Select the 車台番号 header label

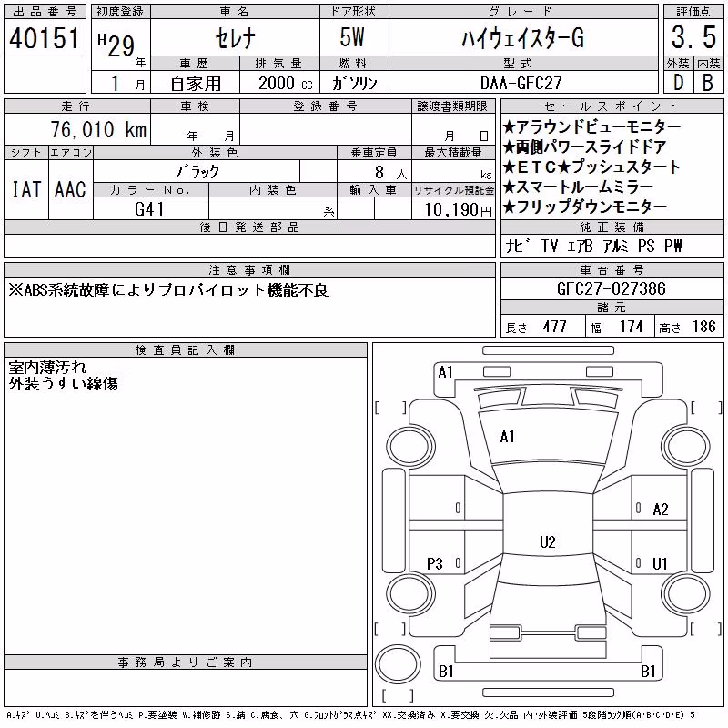[612, 270]
